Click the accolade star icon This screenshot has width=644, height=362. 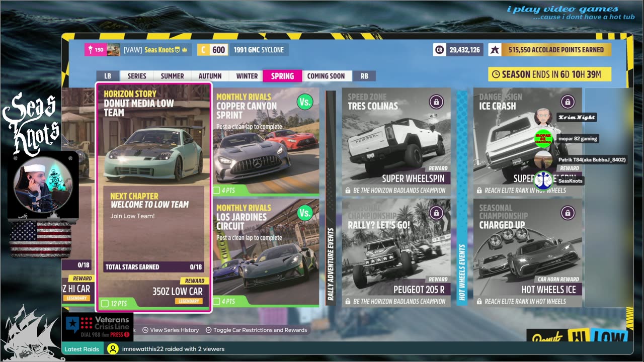tap(495, 50)
